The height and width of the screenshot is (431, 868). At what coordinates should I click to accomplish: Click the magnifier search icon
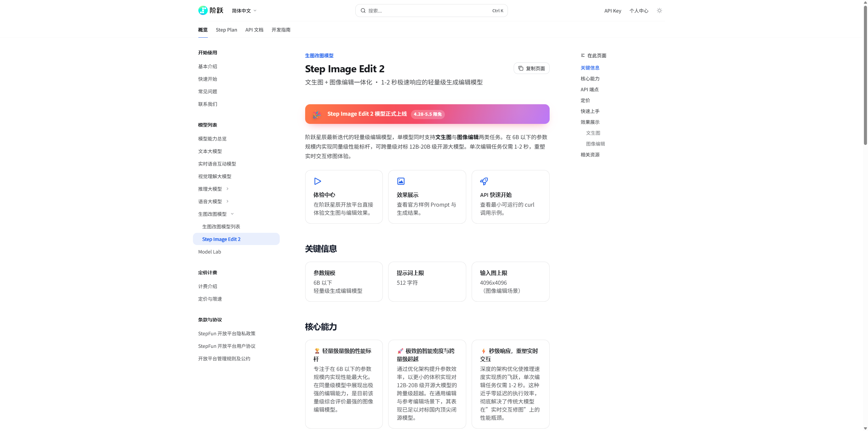click(x=363, y=11)
